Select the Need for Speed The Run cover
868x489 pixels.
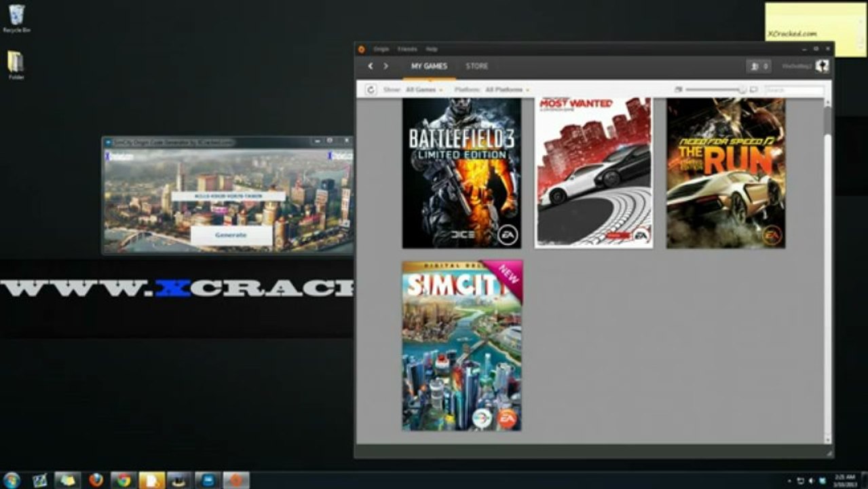(x=725, y=173)
